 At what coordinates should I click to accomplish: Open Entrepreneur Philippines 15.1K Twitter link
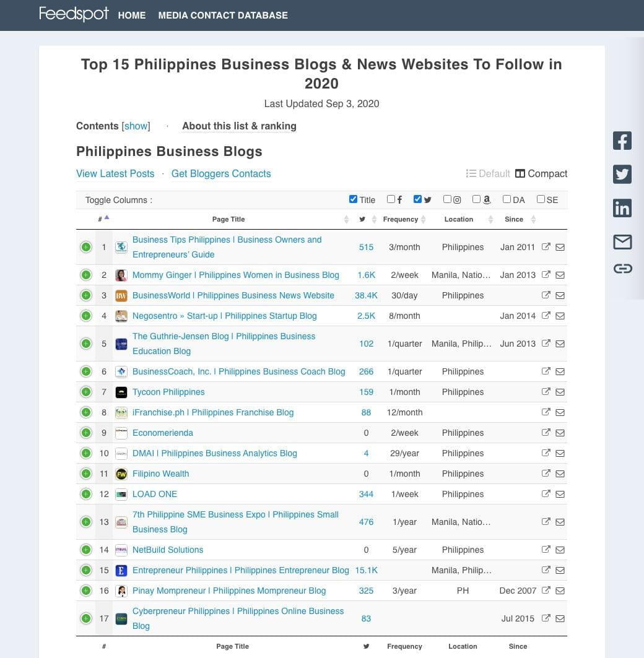tap(366, 570)
